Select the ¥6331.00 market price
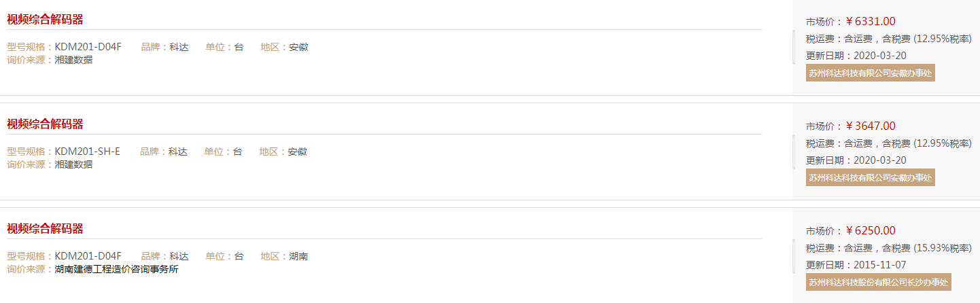This screenshot has width=980, height=303. pos(871,21)
